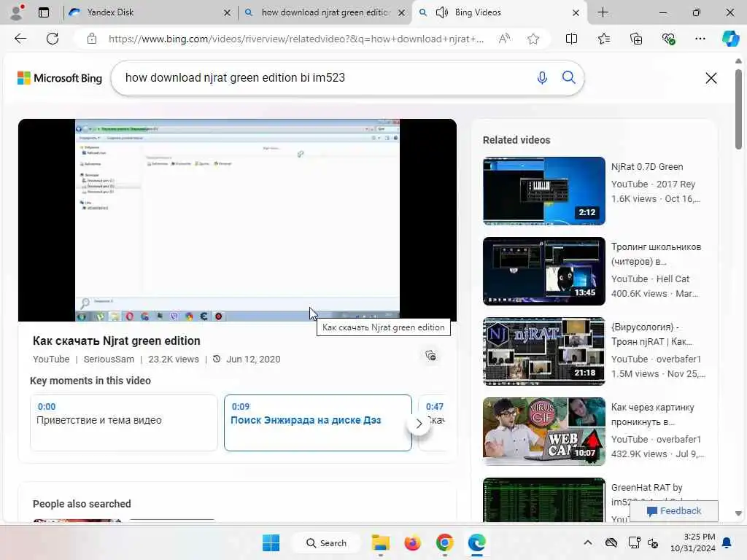
Task: Click the main video player
Action: click(x=237, y=220)
